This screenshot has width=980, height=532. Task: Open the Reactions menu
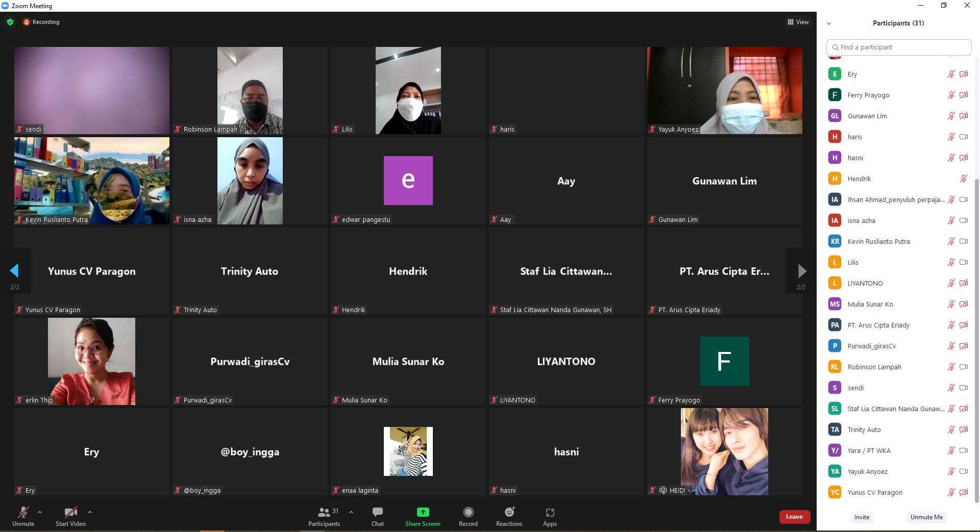coord(509,513)
